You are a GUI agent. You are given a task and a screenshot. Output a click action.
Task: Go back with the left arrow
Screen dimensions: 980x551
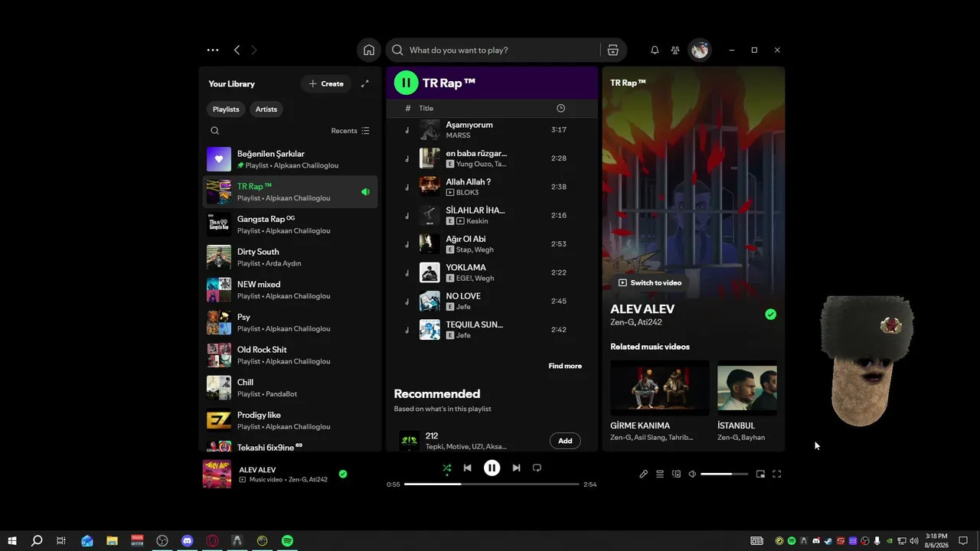click(237, 51)
